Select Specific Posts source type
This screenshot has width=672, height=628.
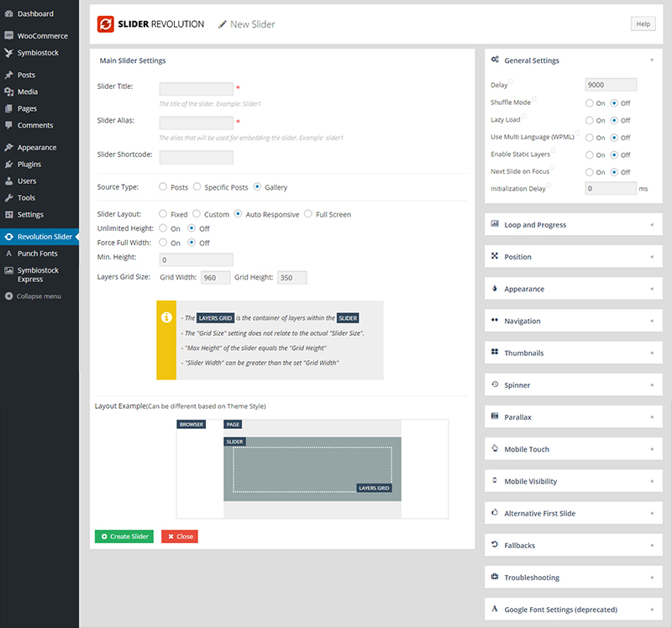coord(197,186)
